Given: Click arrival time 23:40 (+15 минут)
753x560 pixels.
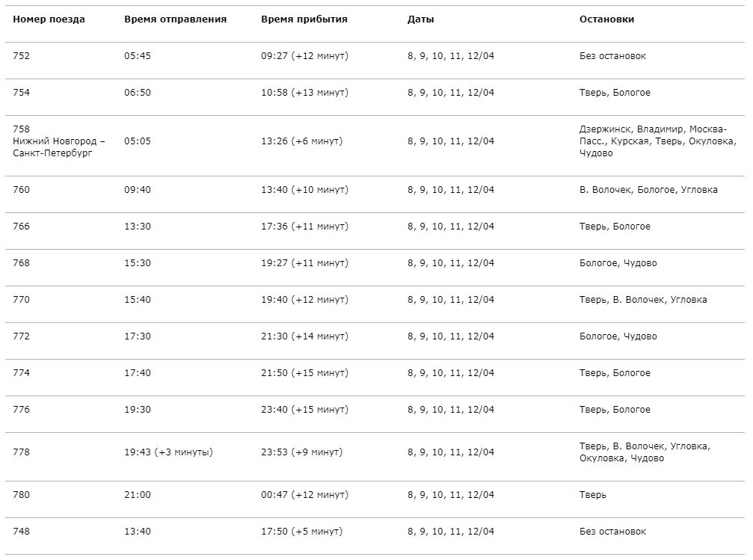Looking at the screenshot, I should 304,410.
